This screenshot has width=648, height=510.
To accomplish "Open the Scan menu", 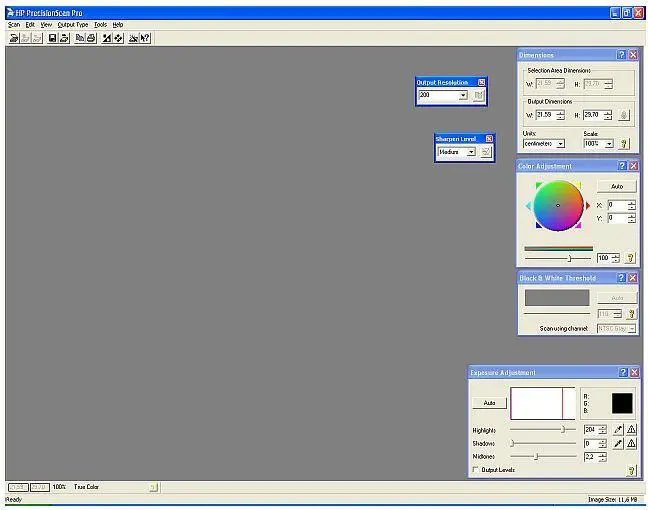I will 14,25.
